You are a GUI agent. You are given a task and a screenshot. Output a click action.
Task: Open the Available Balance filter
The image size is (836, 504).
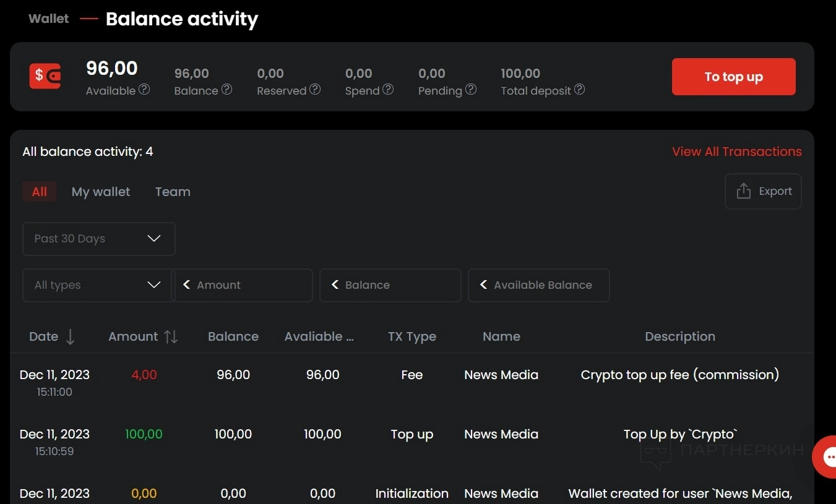538,285
